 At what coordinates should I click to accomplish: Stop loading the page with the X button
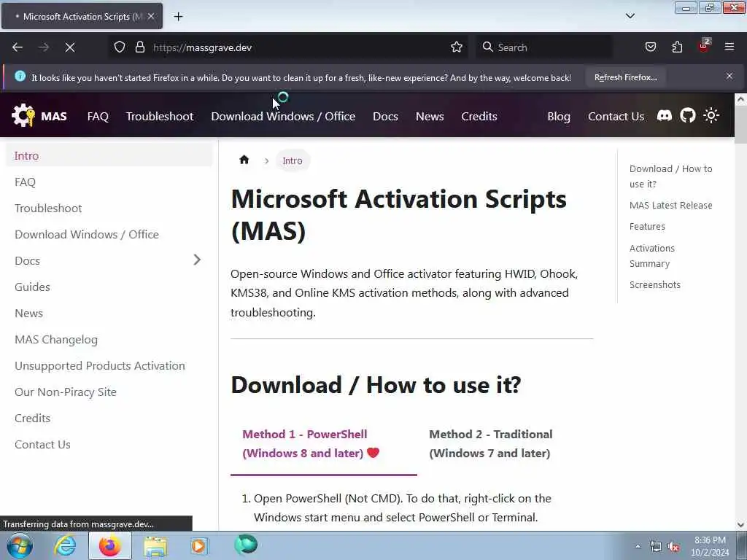(x=70, y=47)
